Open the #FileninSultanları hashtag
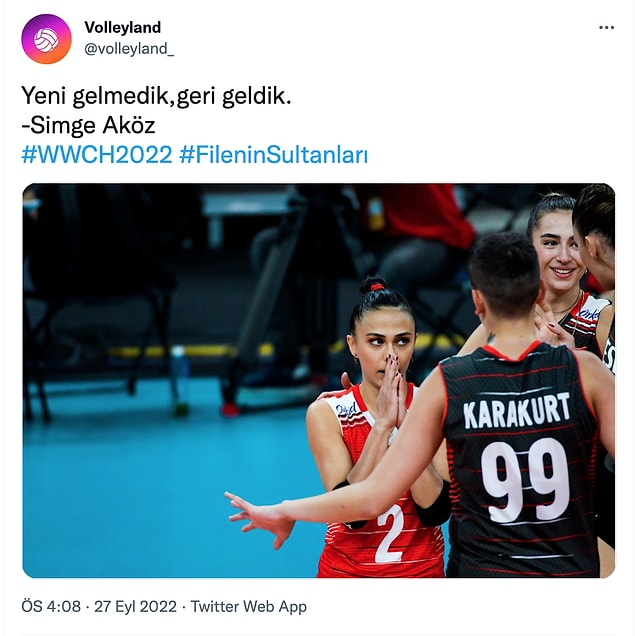 pos(274,155)
